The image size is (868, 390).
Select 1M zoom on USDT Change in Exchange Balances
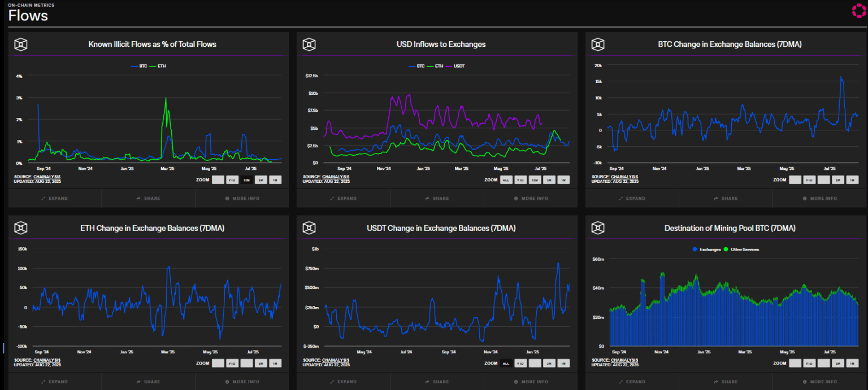563,363
